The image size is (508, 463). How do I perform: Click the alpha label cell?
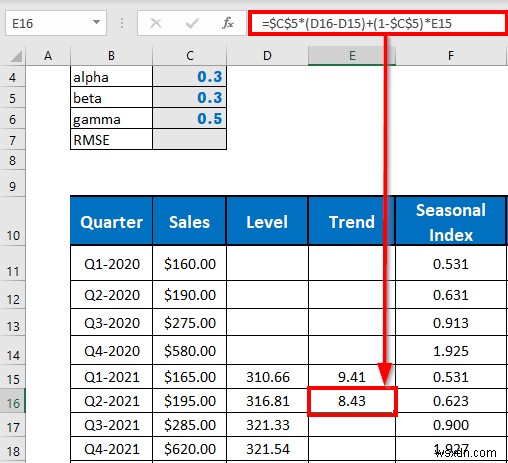point(111,77)
